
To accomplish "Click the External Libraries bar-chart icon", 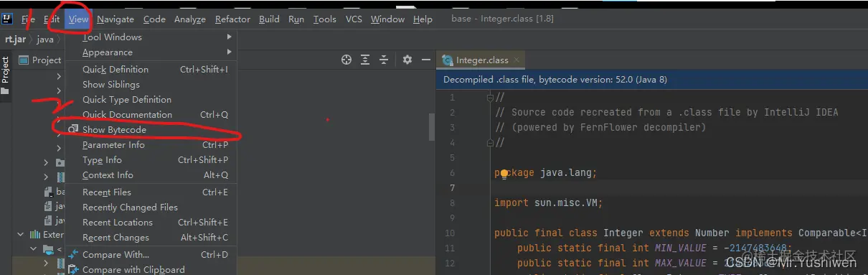I will (35, 235).
